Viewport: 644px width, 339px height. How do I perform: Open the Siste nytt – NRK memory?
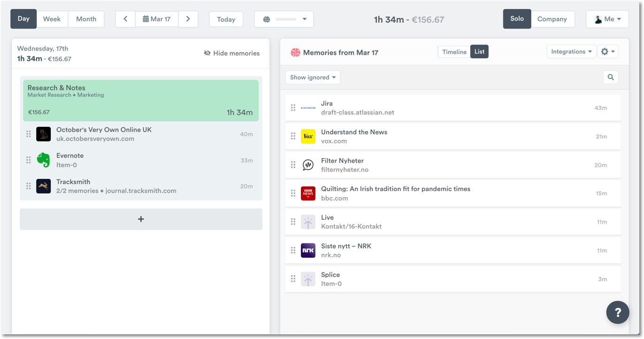coord(453,250)
